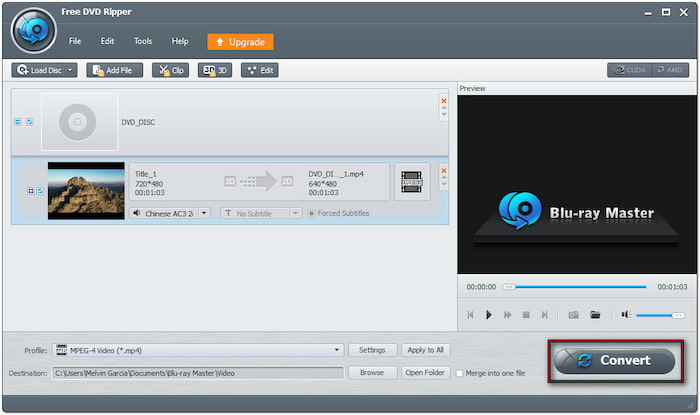
Task: Skip to next chapter in preview
Action: coord(545,315)
